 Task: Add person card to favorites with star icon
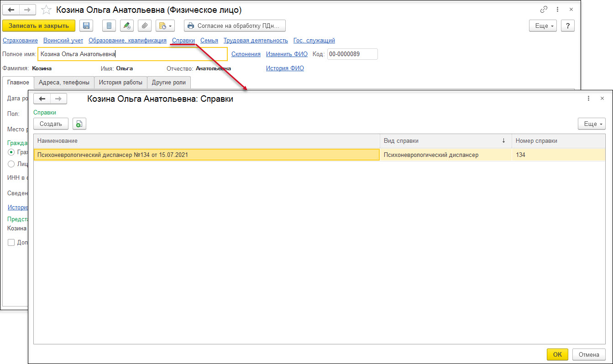tap(46, 10)
